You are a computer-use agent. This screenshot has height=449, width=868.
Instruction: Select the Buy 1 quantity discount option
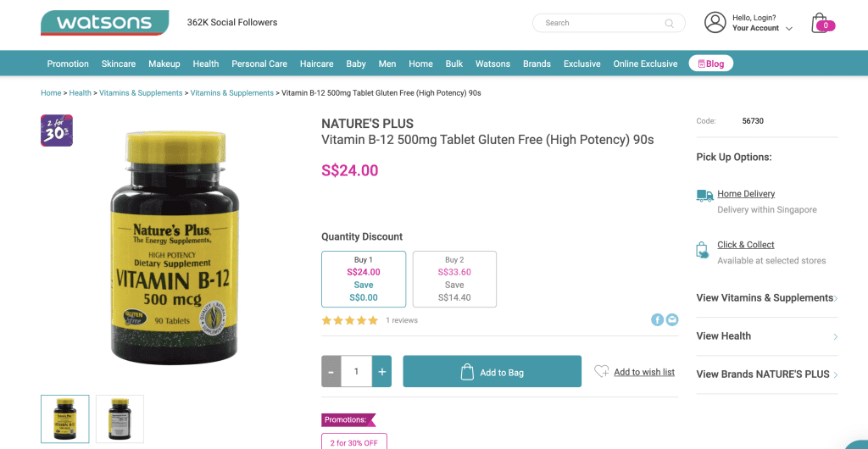pos(364,280)
